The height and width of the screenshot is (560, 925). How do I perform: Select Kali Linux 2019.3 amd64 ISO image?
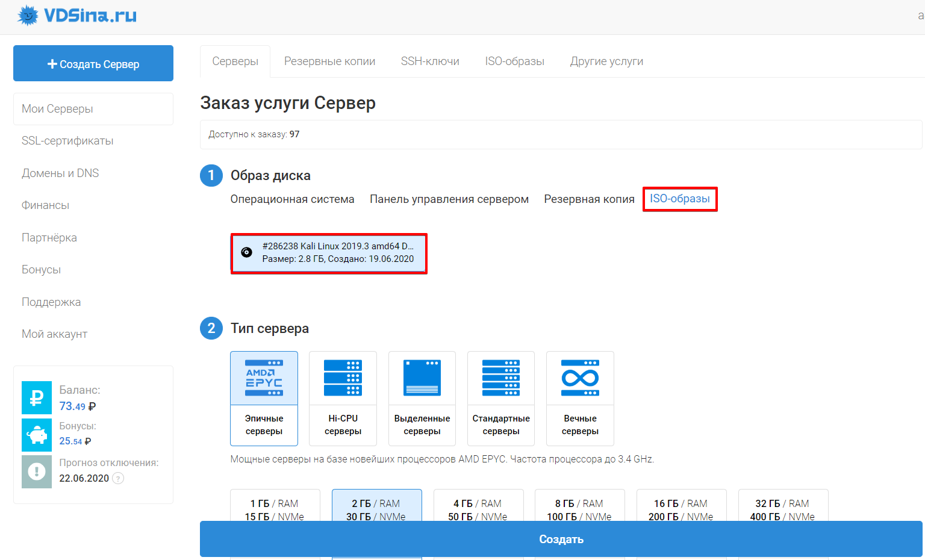329,254
